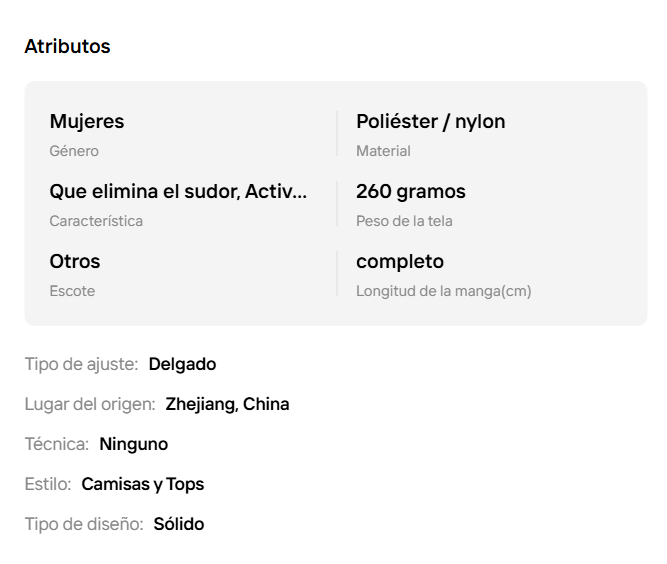The height and width of the screenshot is (564, 667).
Task: Click the Lugar del origen label
Action: pos(90,404)
